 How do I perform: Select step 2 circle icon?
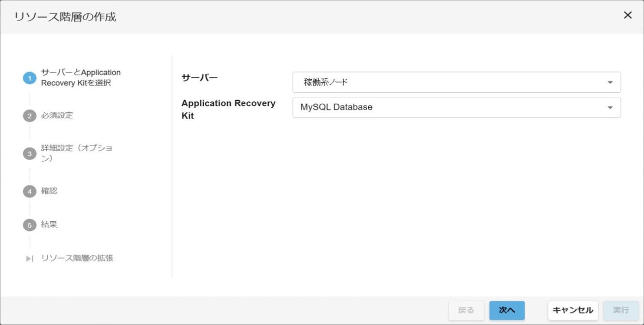pyautogui.click(x=30, y=116)
